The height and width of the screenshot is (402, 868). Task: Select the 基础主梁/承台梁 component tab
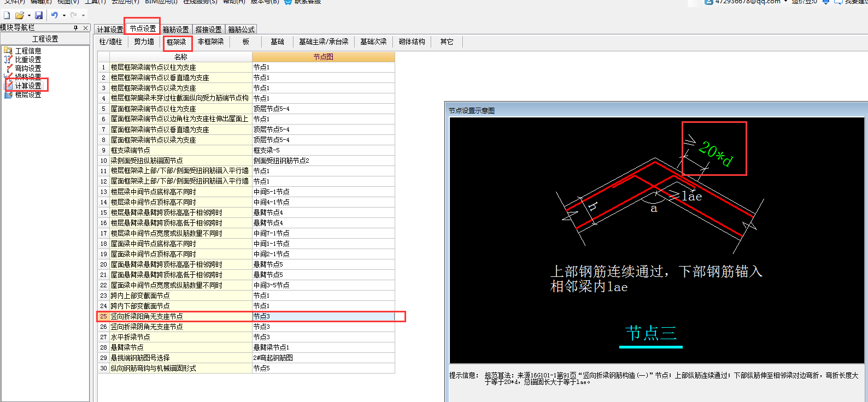tap(323, 42)
